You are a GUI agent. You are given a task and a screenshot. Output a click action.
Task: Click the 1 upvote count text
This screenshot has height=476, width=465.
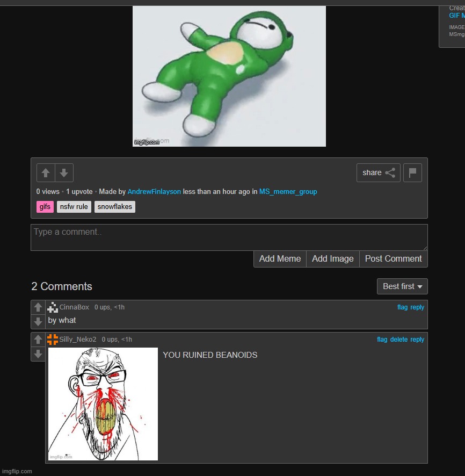click(79, 192)
